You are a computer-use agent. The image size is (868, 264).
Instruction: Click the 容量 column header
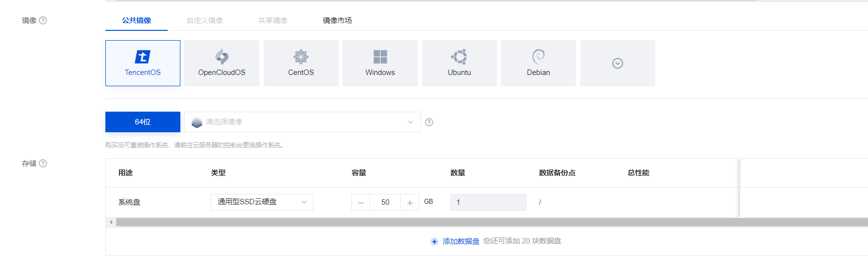click(359, 173)
